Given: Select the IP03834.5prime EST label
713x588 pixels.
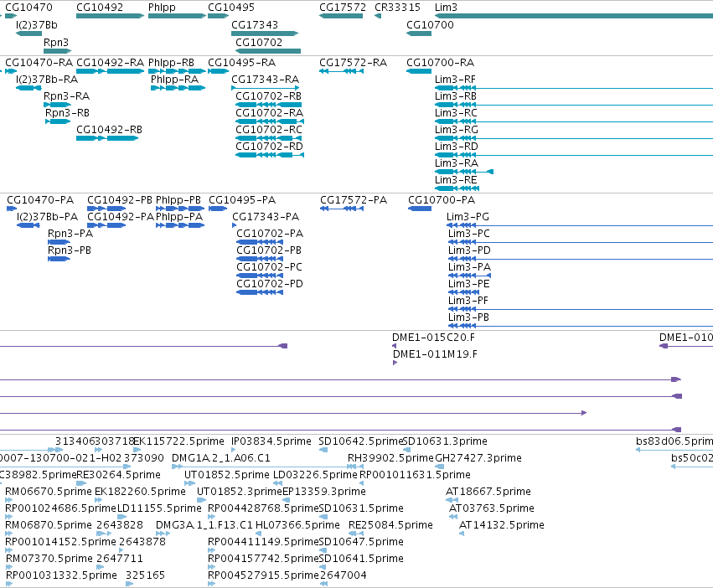Looking at the screenshot, I should (271, 441).
